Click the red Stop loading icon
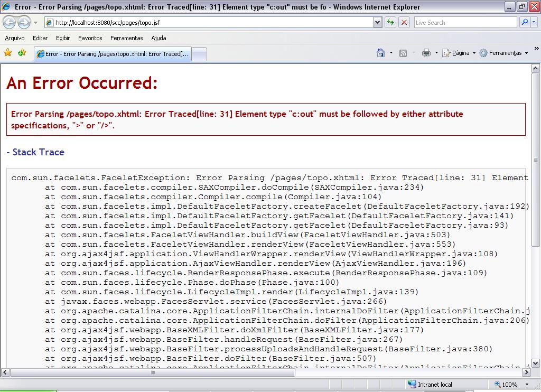 point(404,22)
